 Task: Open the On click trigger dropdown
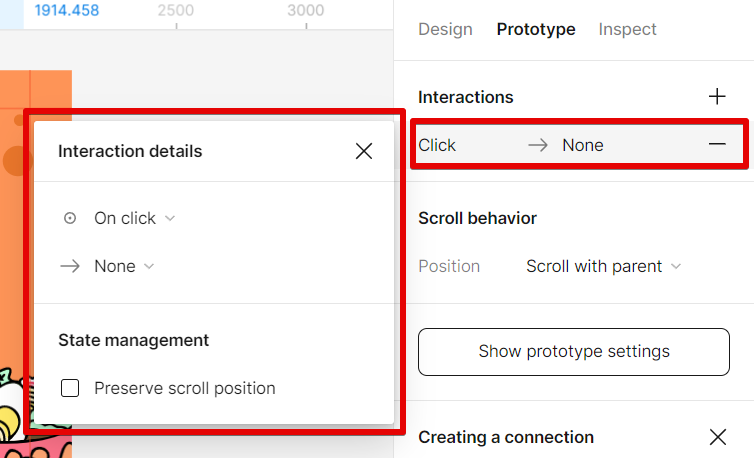[134, 218]
